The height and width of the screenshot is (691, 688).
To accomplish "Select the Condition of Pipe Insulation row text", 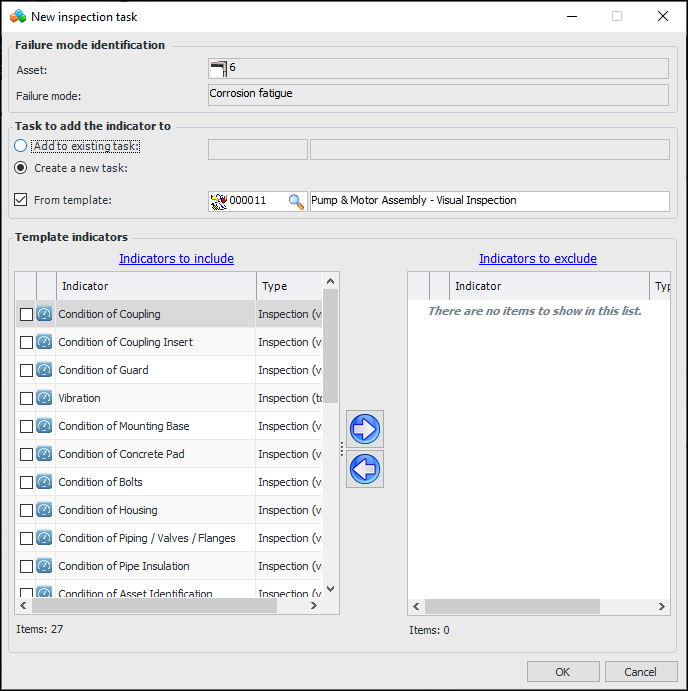I will click(x=124, y=566).
